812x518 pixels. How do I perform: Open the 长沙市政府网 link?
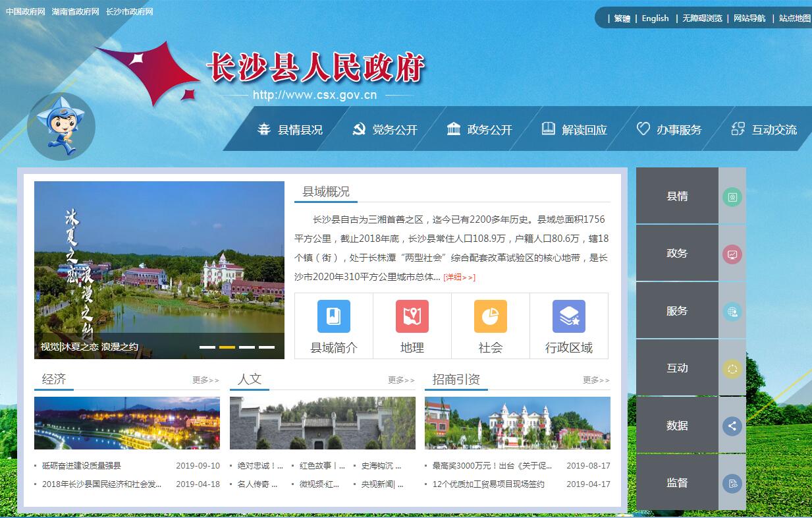(130, 12)
